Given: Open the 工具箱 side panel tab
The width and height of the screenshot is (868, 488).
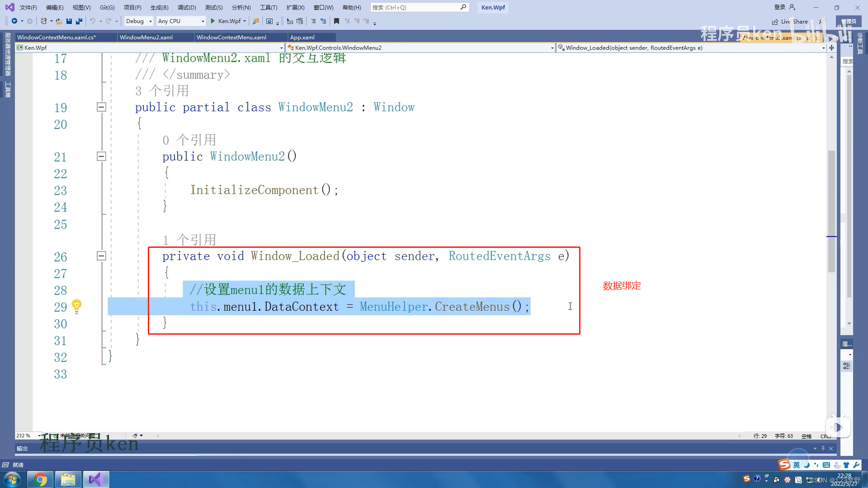Looking at the screenshot, I should pos(7,89).
